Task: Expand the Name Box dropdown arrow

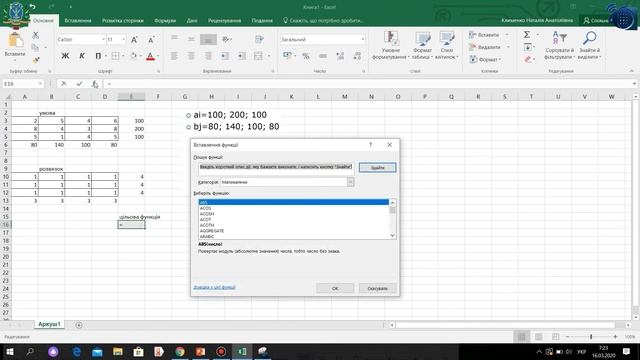Action: (x=40, y=84)
